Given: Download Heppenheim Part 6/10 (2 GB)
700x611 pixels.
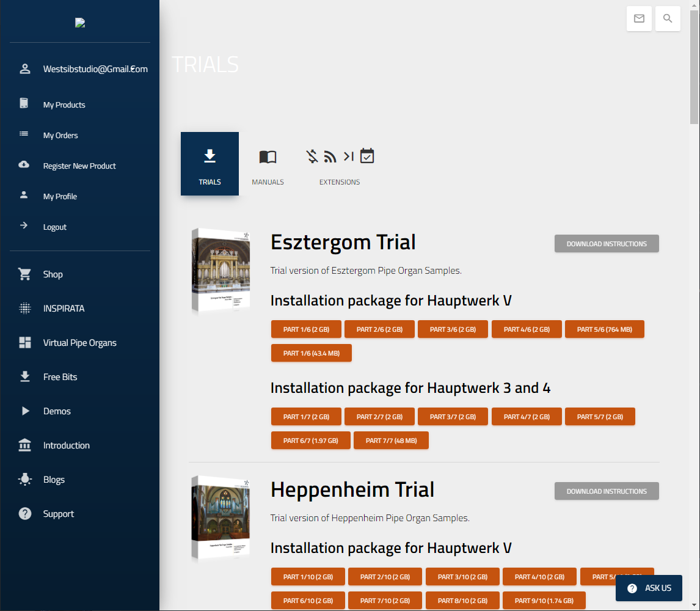Looking at the screenshot, I should (308, 600).
